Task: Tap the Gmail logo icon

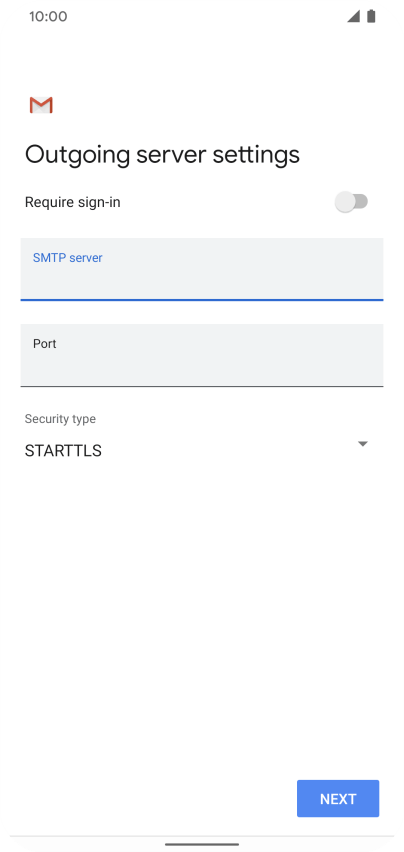Action: (x=41, y=105)
